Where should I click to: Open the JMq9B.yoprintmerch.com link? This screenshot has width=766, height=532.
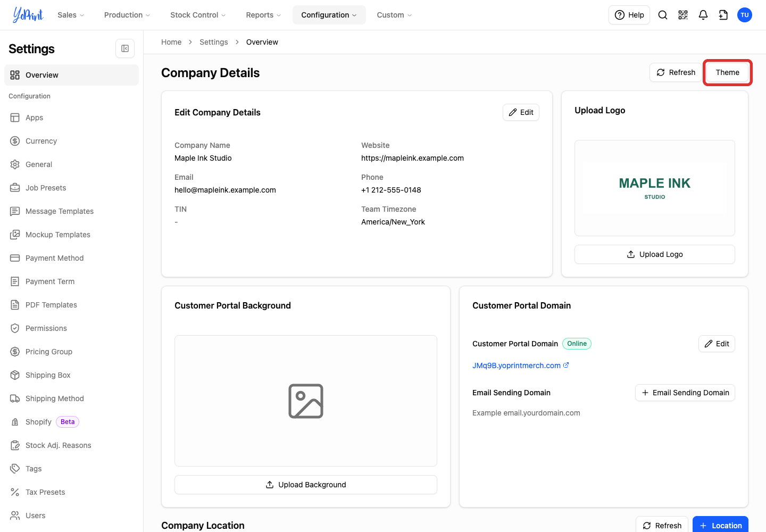click(x=521, y=365)
